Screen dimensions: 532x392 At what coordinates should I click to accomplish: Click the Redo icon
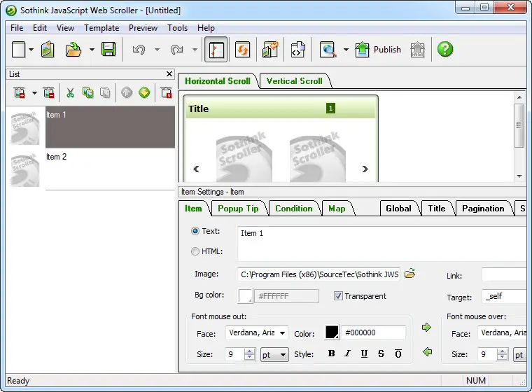[177, 50]
